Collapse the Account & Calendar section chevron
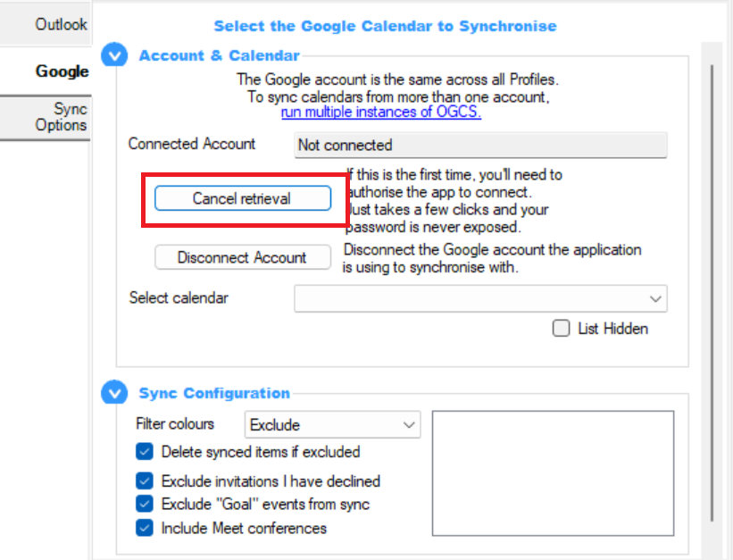733x560 pixels. point(114,54)
